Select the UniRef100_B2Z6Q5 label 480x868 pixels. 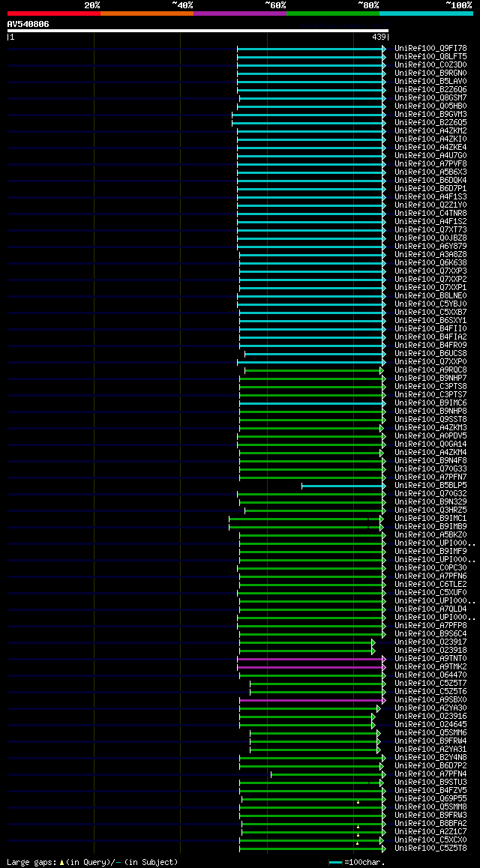[x=430, y=123]
